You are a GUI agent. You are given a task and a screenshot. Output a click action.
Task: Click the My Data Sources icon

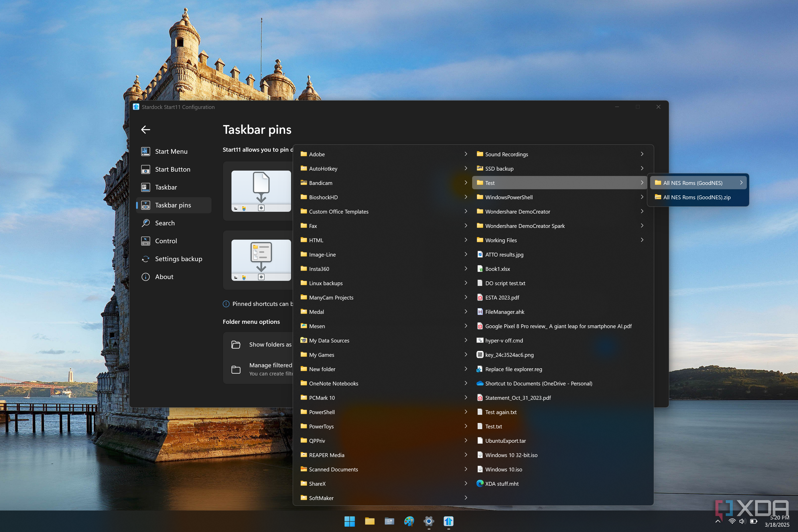304,340
